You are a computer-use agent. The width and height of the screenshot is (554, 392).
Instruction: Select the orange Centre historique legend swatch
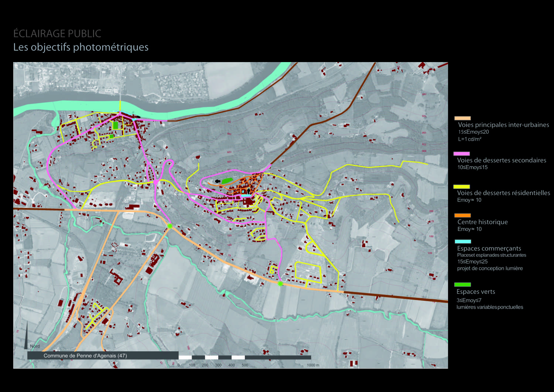[462, 215]
